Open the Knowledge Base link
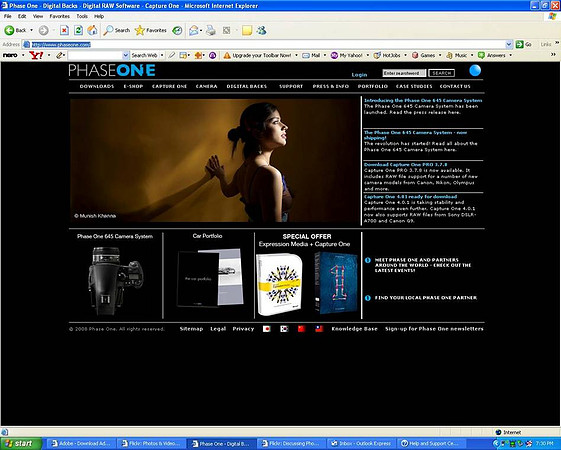561x450 pixels. [x=355, y=329]
